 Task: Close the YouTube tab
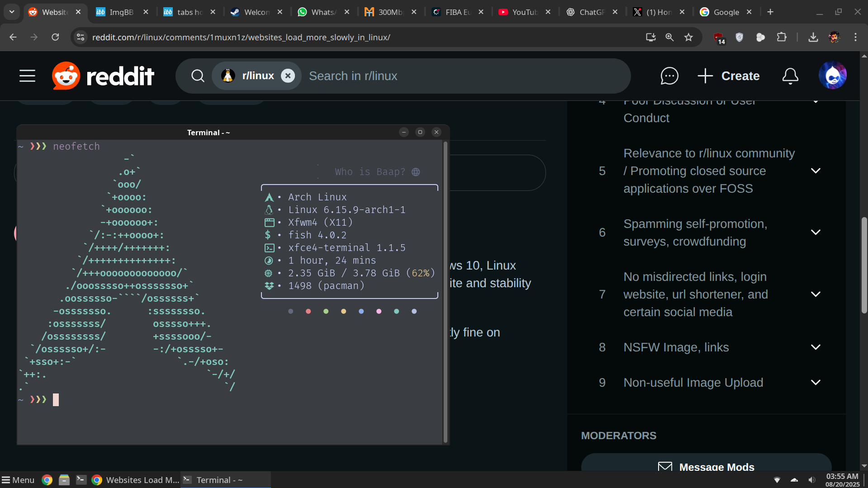(x=548, y=12)
